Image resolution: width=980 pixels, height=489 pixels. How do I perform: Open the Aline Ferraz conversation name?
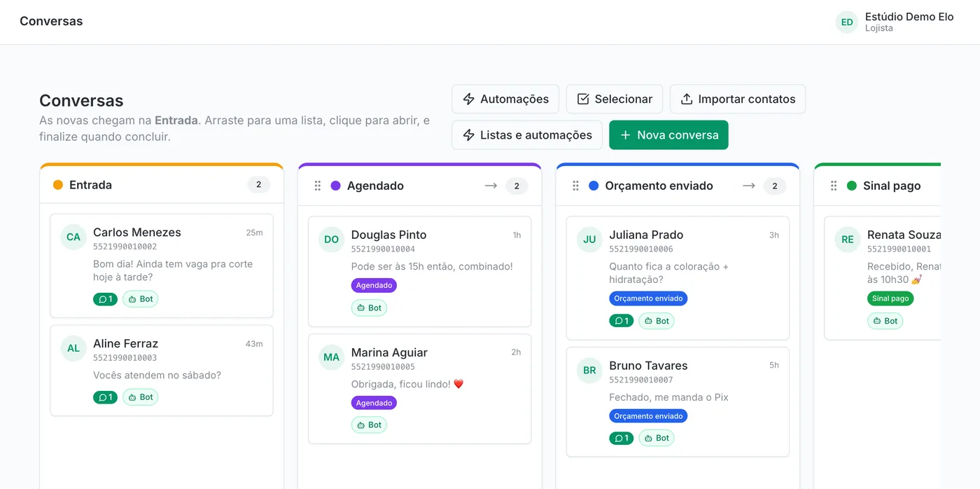pyautogui.click(x=125, y=343)
